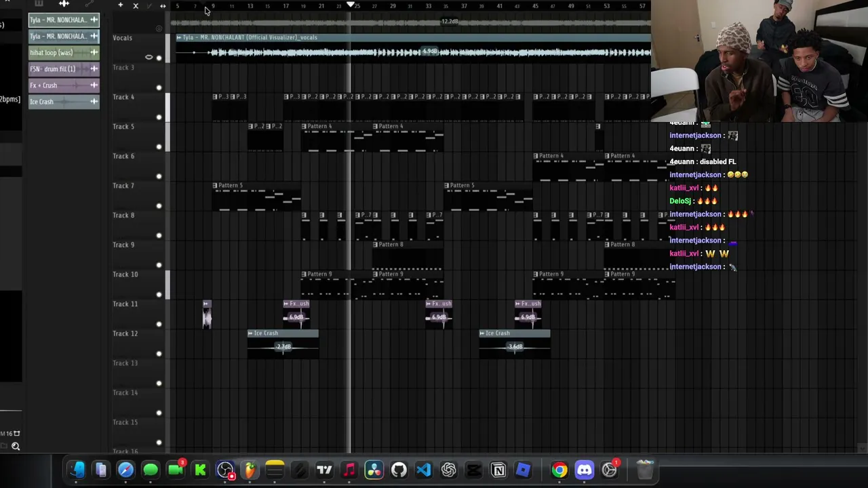Click DeloSj username in chat

pyautogui.click(x=679, y=201)
